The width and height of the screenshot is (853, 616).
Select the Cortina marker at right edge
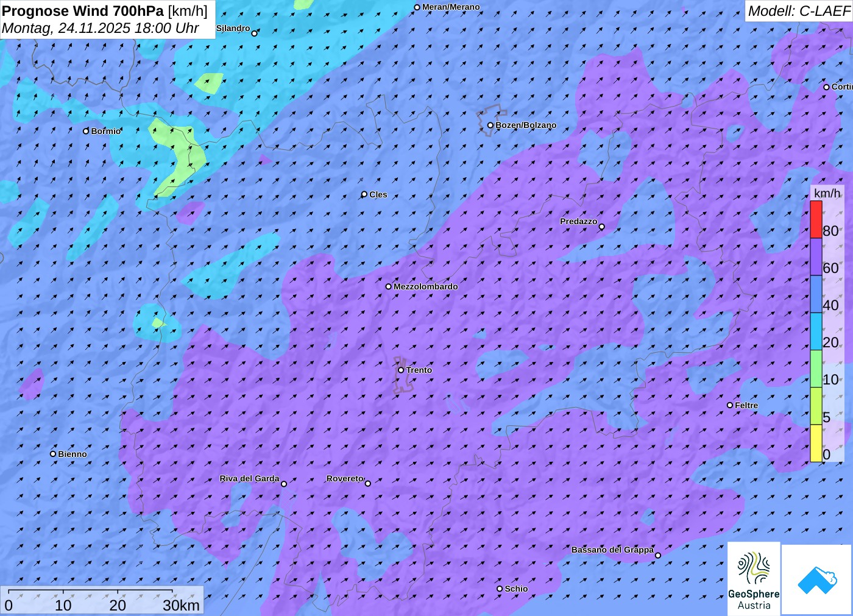tap(826, 87)
